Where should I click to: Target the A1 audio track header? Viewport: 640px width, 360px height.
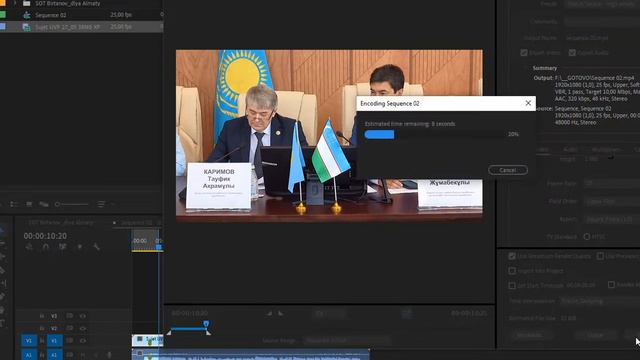[x=54, y=355]
